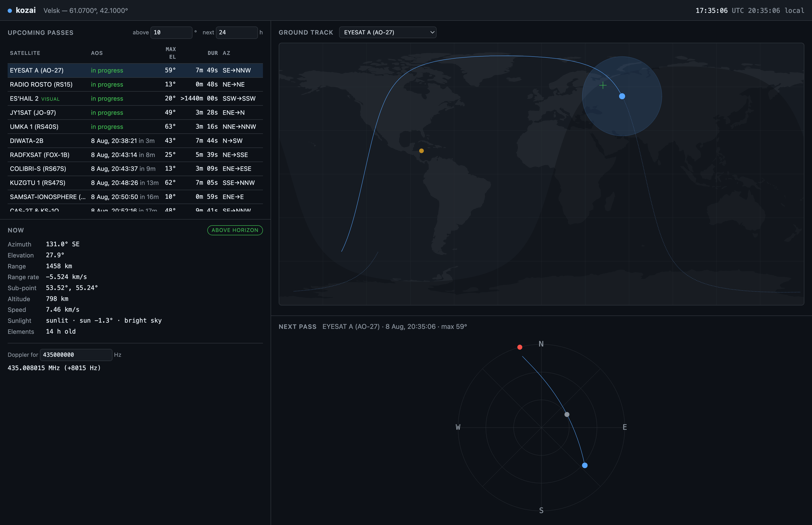Click KUZGTU 1 AOS time 20:48:26
This screenshot has width=812, height=525.
point(114,183)
